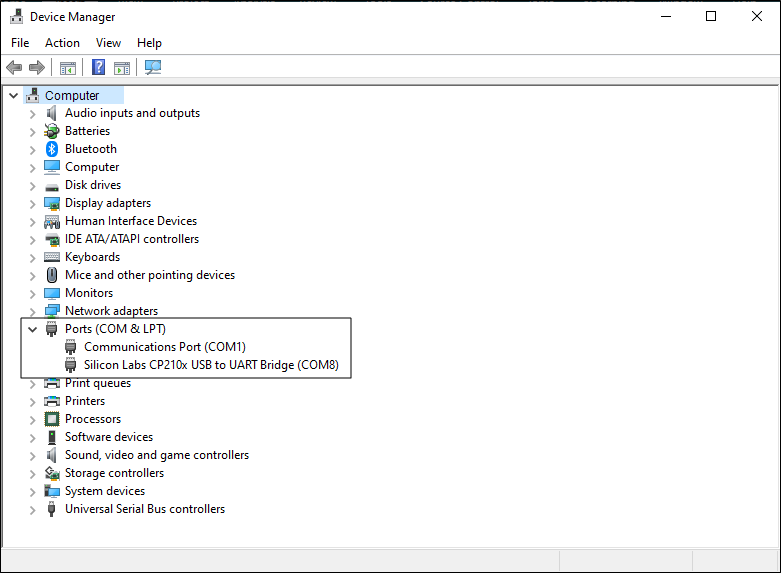Viewport: 781px width, 573px height.
Task: Select the Storage controllers label
Action: coord(115,473)
